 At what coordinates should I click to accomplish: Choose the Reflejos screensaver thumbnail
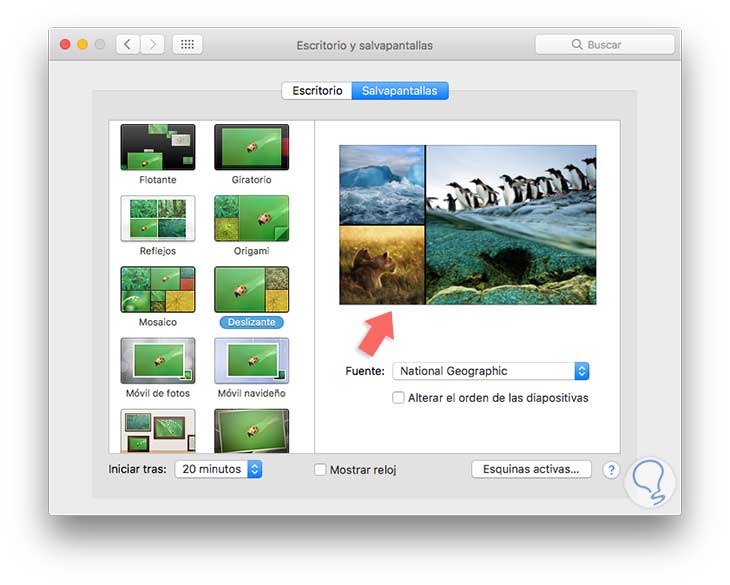pyautogui.click(x=158, y=218)
